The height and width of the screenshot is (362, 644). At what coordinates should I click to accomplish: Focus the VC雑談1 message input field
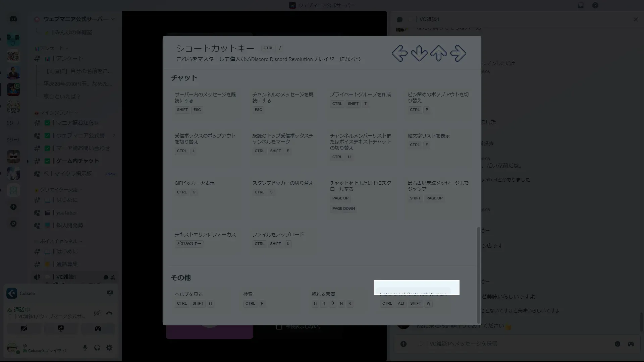(x=503, y=344)
